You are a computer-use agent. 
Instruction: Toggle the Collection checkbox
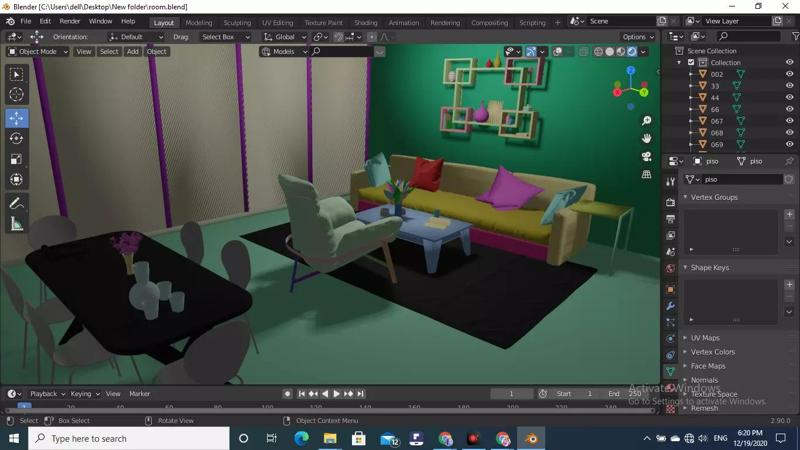click(x=691, y=62)
